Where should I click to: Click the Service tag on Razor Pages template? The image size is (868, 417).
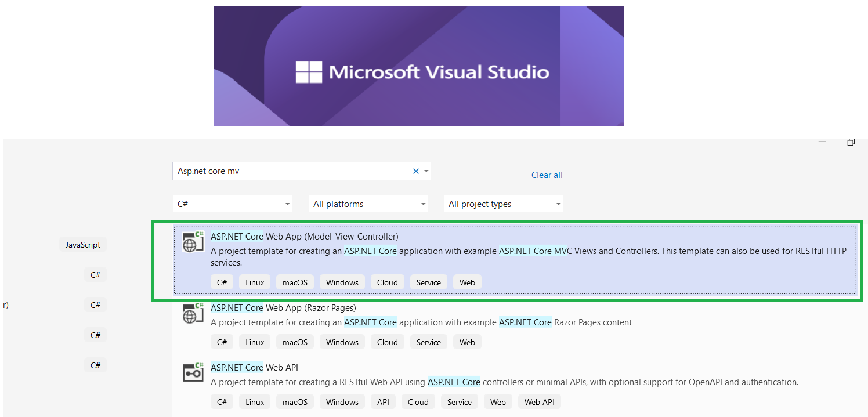tap(429, 342)
